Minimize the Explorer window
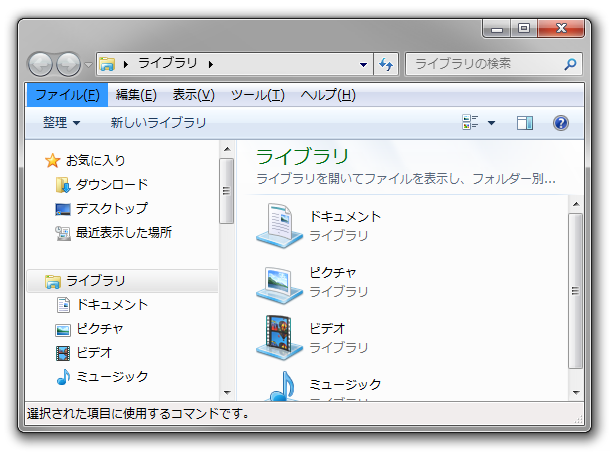The image size is (611, 457). [496, 29]
